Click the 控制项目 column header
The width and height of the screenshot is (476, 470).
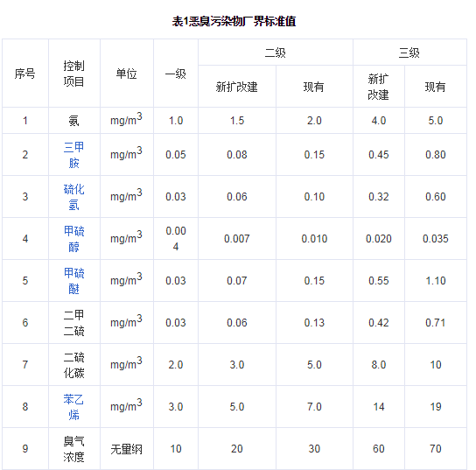[73, 74]
